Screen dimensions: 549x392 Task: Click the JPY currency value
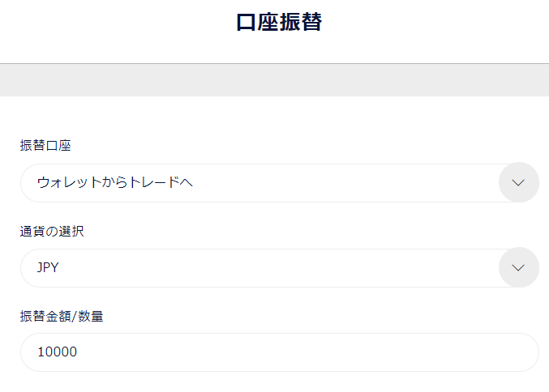(48, 267)
